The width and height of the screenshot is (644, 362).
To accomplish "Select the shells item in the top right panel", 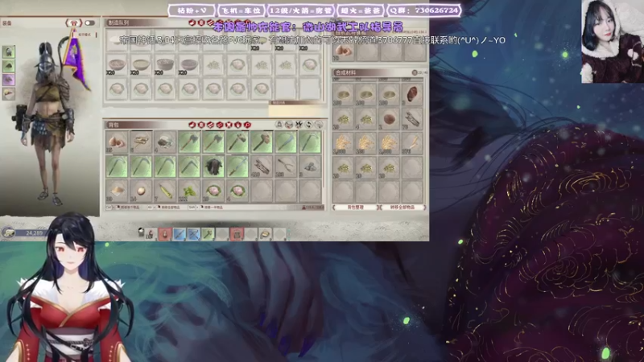I will (343, 51).
